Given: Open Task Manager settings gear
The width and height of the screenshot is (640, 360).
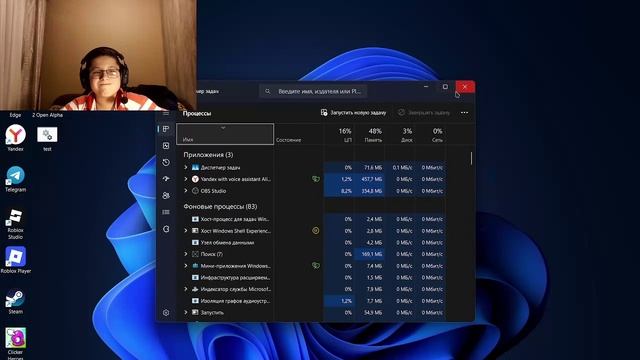Looking at the screenshot, I should tap(166, 313).
